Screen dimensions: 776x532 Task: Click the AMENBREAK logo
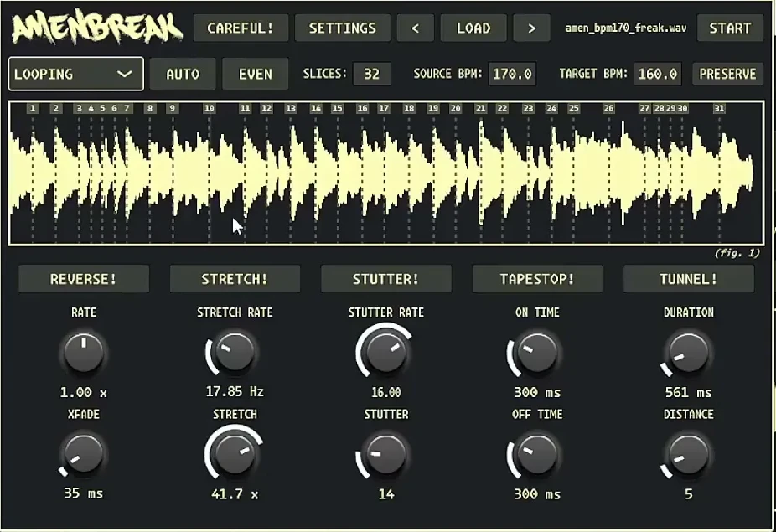[97, 28]
